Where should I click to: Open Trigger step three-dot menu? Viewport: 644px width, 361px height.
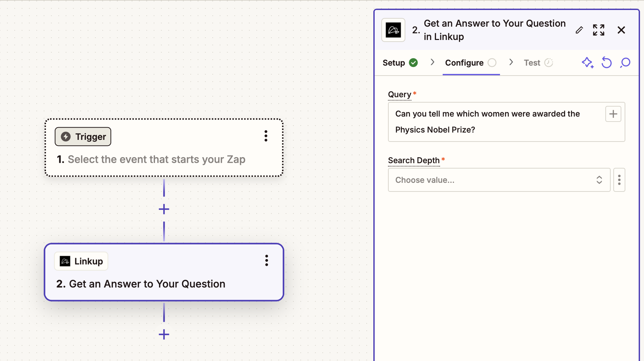(266, 136)
